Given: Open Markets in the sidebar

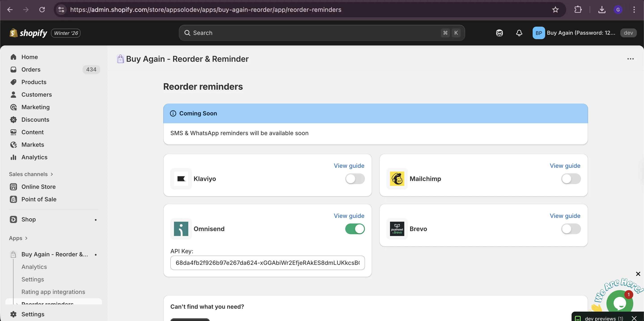Looking at the screenshot, I should [x=53, y=145].
